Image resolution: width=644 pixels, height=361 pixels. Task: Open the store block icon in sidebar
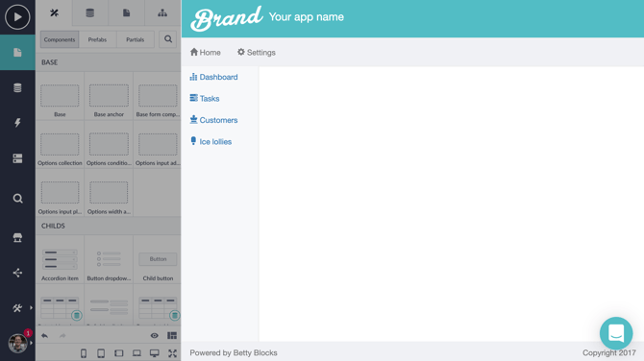click(17, 237)
